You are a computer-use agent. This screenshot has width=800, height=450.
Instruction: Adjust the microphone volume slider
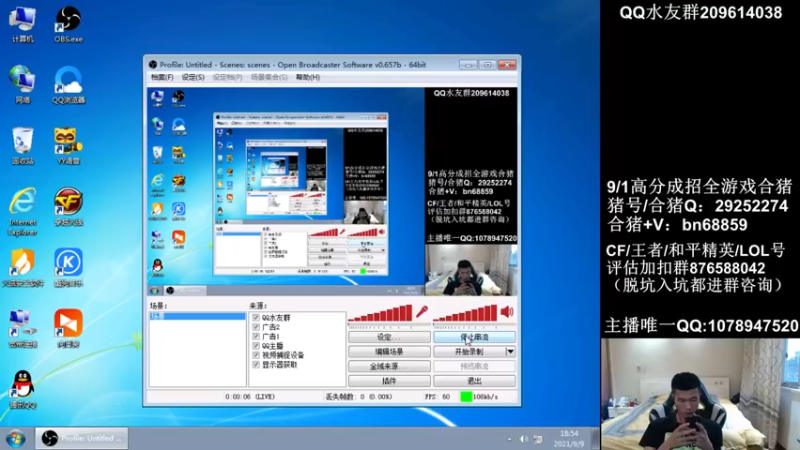[x=381, y=314]
